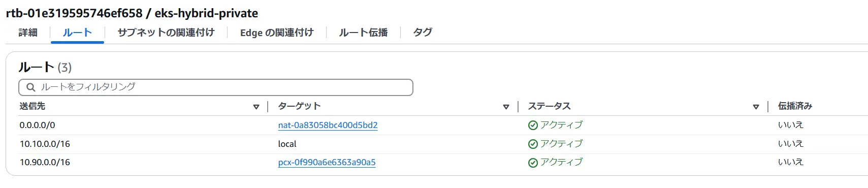Switch to サブネットの関連付け tab
The height and width of the screenshot is (188, 868).
coord(166,33)
